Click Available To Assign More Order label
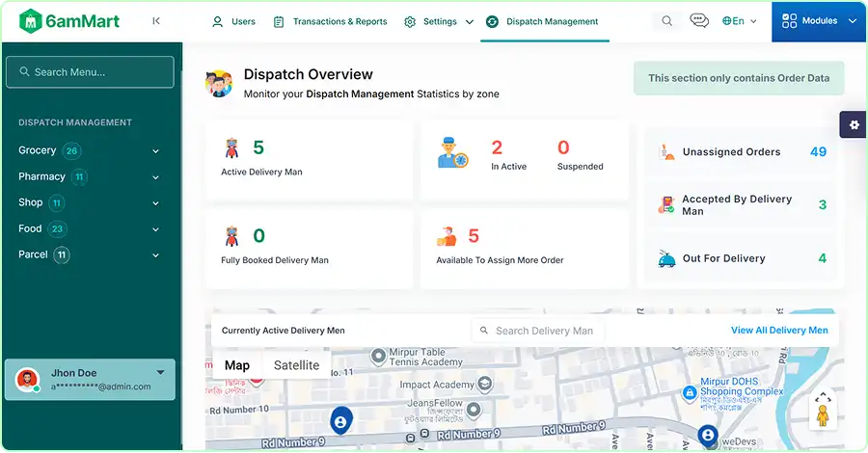Image resolution: width=868 pixels, height=453 pixels. pos(500,260)
